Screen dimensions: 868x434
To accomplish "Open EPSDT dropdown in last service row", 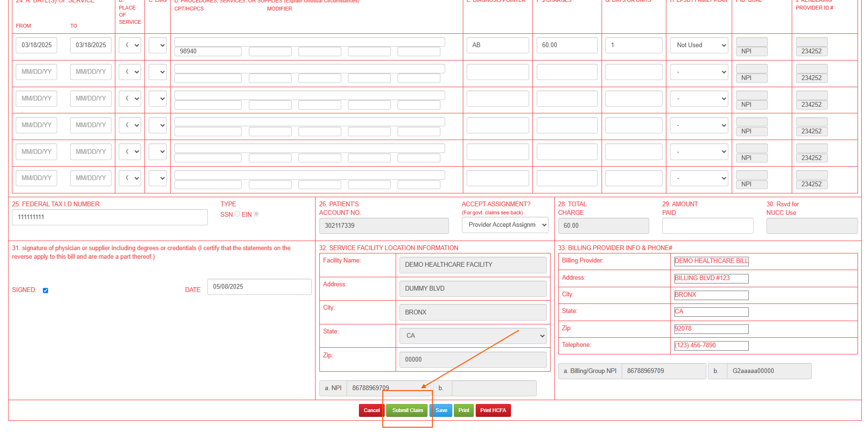I will pyautogui.click(x=699, y=178).
